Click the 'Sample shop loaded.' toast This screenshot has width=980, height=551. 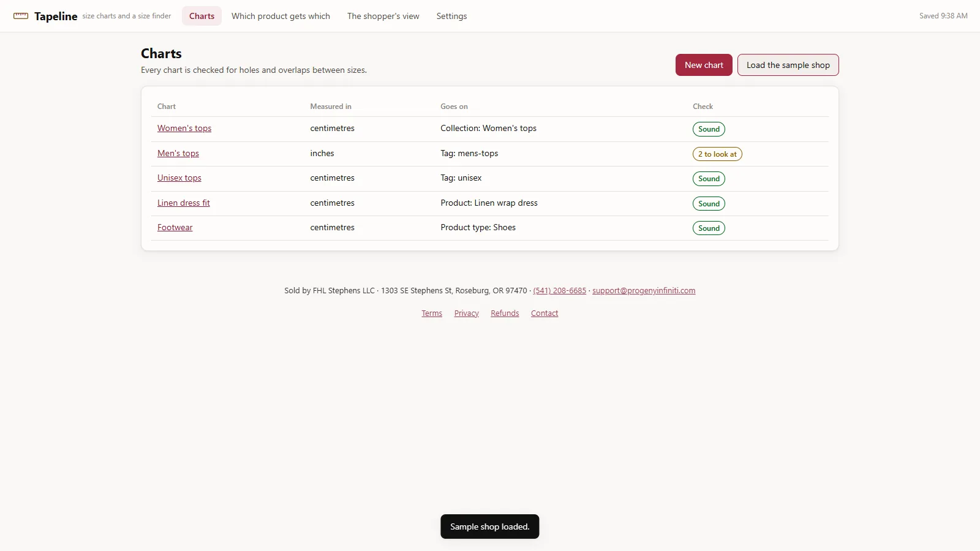[x=490, y=527]
